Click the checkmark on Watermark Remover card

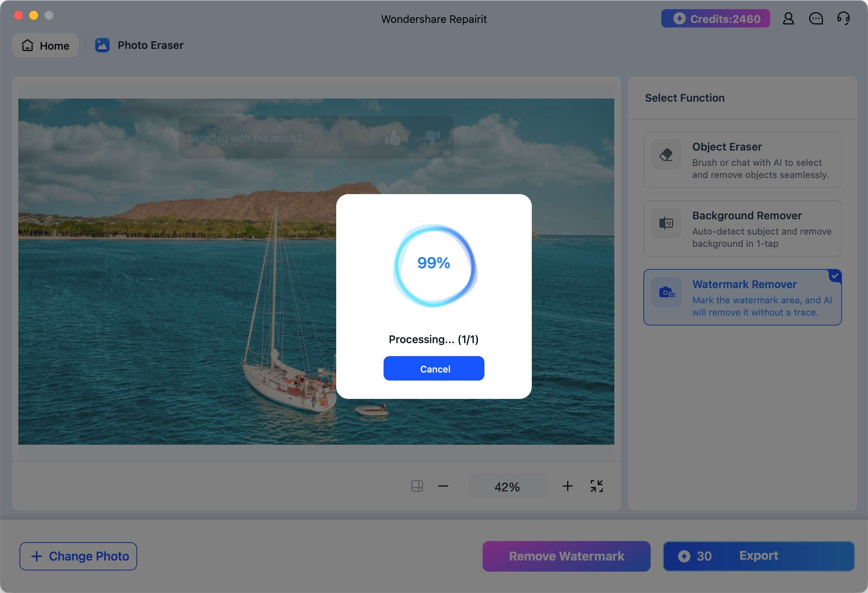point(835,276)
